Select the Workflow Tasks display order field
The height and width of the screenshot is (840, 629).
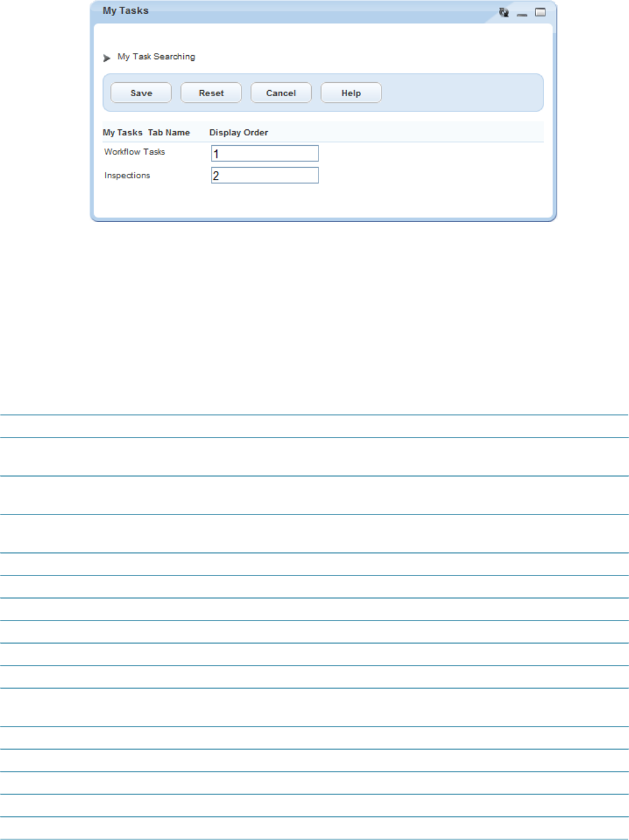pos(265,153)
